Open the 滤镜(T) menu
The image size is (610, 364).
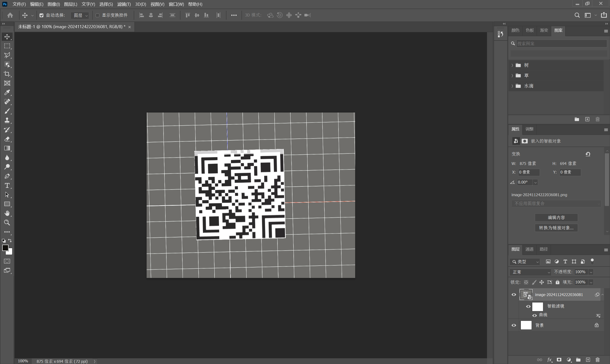point(124,4)
